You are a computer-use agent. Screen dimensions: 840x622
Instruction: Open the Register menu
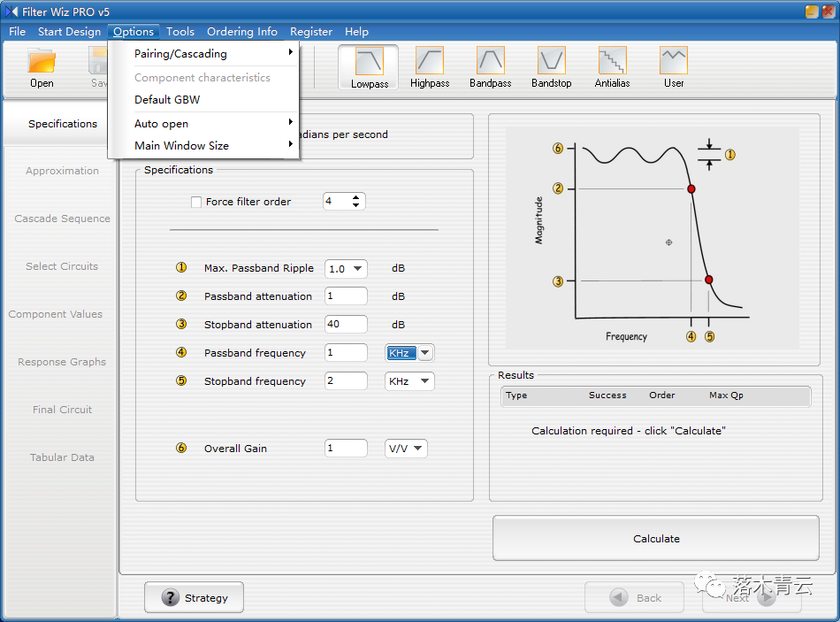click(311, 32)
